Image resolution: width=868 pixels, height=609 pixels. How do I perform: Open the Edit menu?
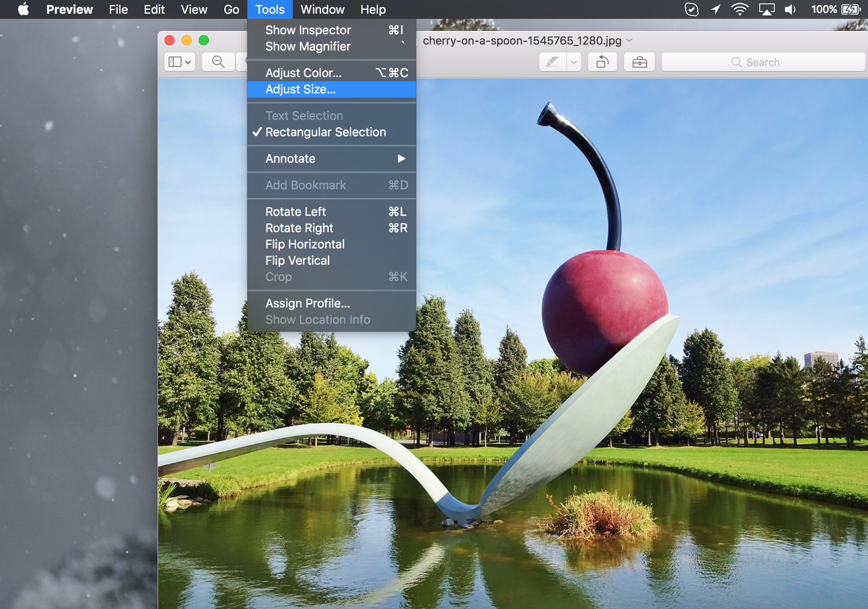pyautogui.click(x=154, y=9)
